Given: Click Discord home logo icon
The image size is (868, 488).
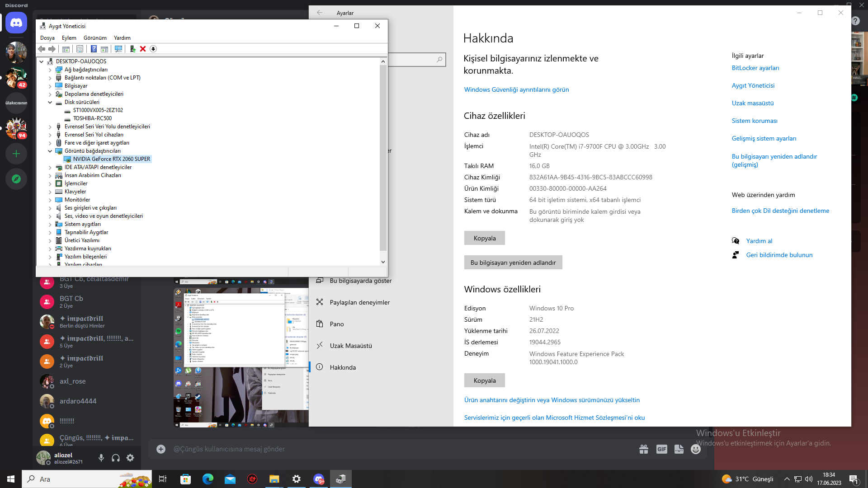Looking at the screenshot, I should 16,23.
